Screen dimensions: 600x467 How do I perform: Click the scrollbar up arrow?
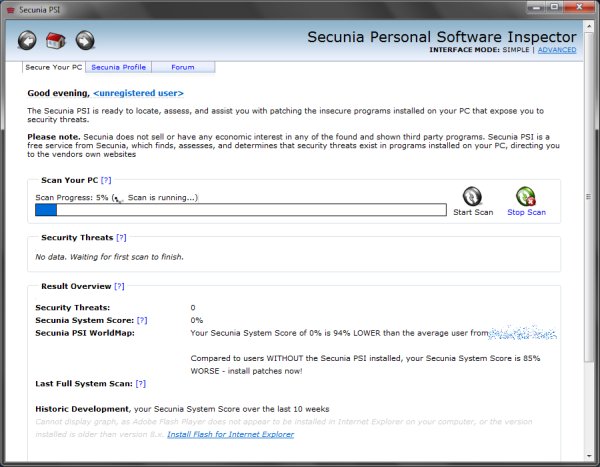click(589, 26)
